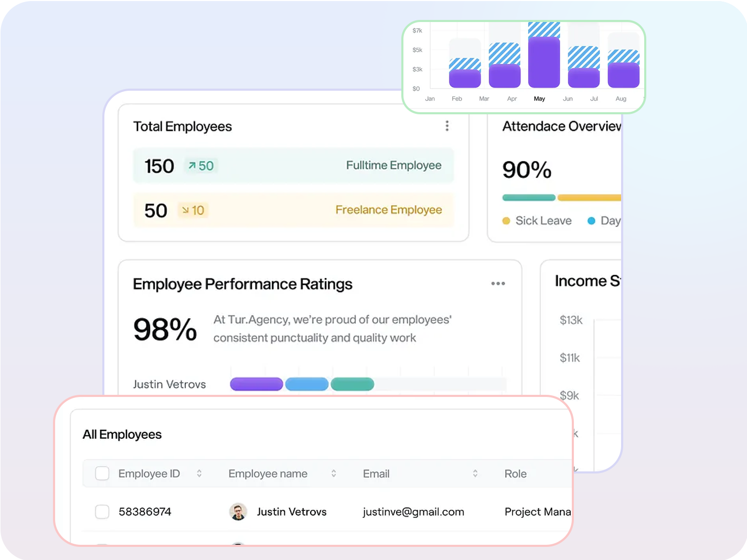
Task: Sort by Employee ID column arrows
Action: 199,473
